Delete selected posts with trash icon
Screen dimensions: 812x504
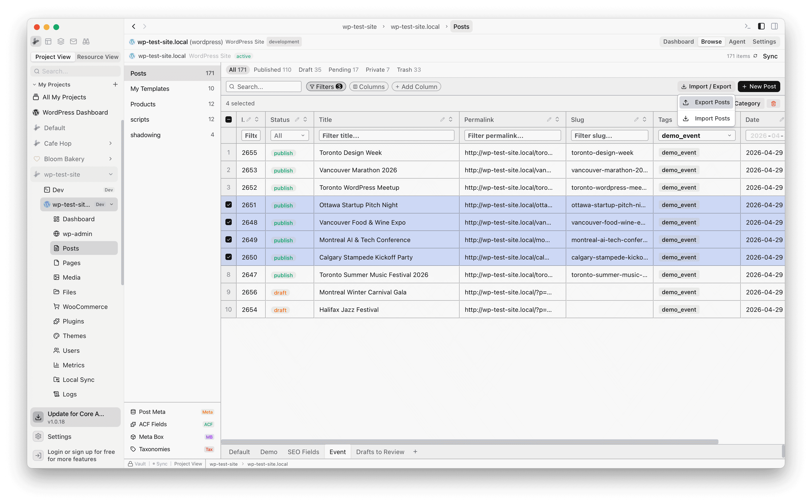(773, 104)
